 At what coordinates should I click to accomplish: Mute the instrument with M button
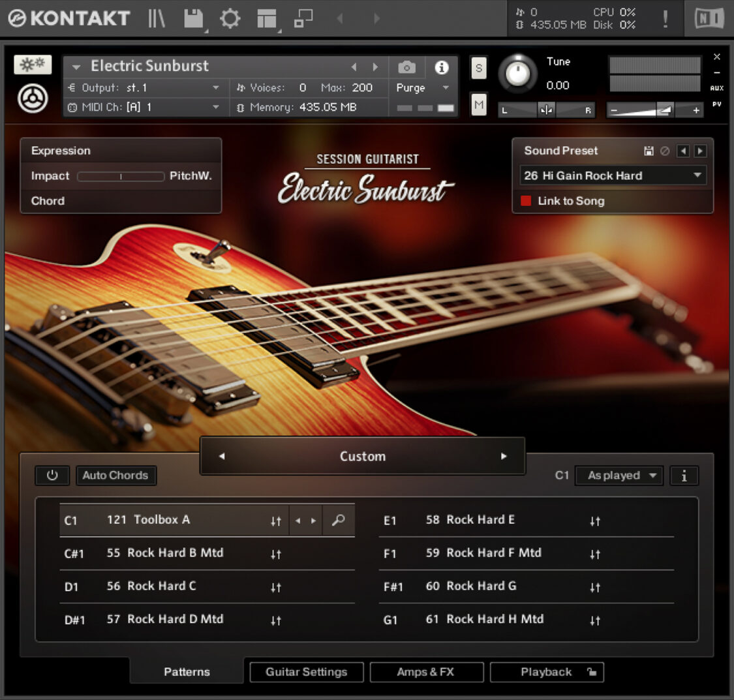(479, 104)
